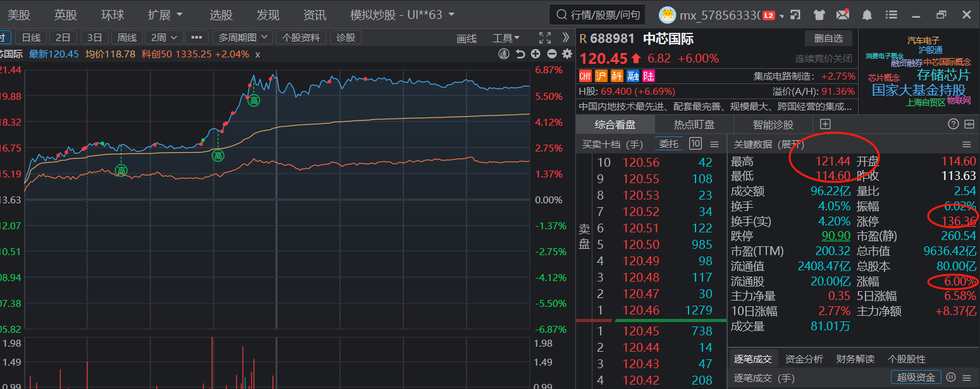Select the 周线 chart period

tap(127, 38)
